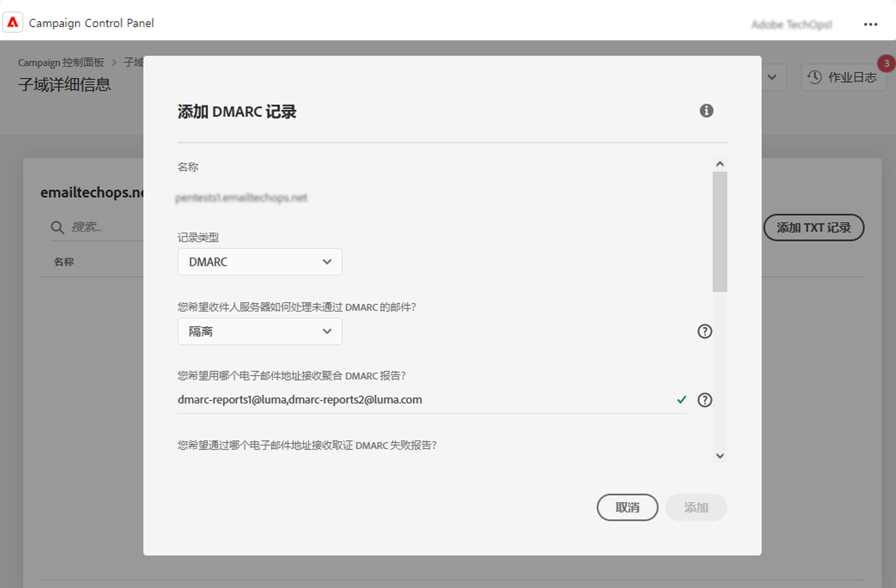Click the scroll-up arrow in dialog

[720, 164]
